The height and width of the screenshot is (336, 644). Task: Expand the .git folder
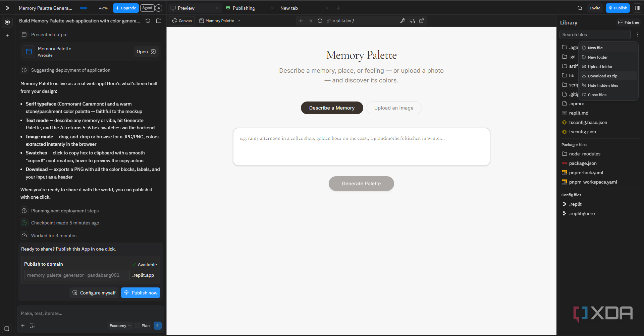pos(569,57)
